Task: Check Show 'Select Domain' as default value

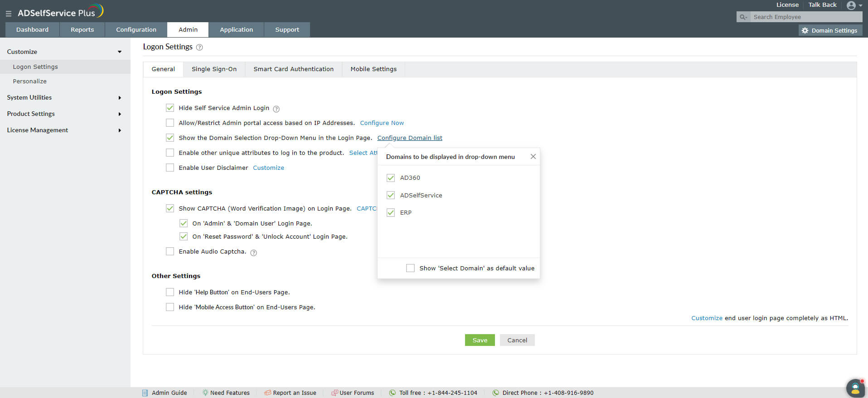Action: tap(411, 268)
